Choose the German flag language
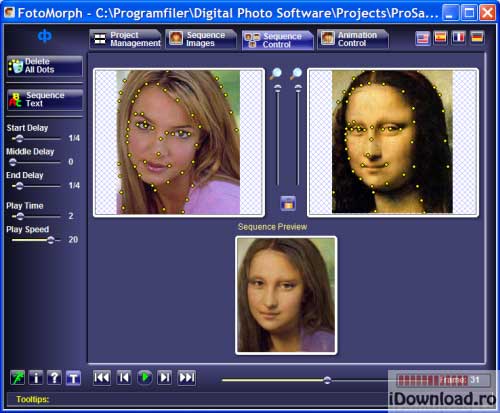Image resolution: width=500 pixels, height=413 pixels. (477, 37)
